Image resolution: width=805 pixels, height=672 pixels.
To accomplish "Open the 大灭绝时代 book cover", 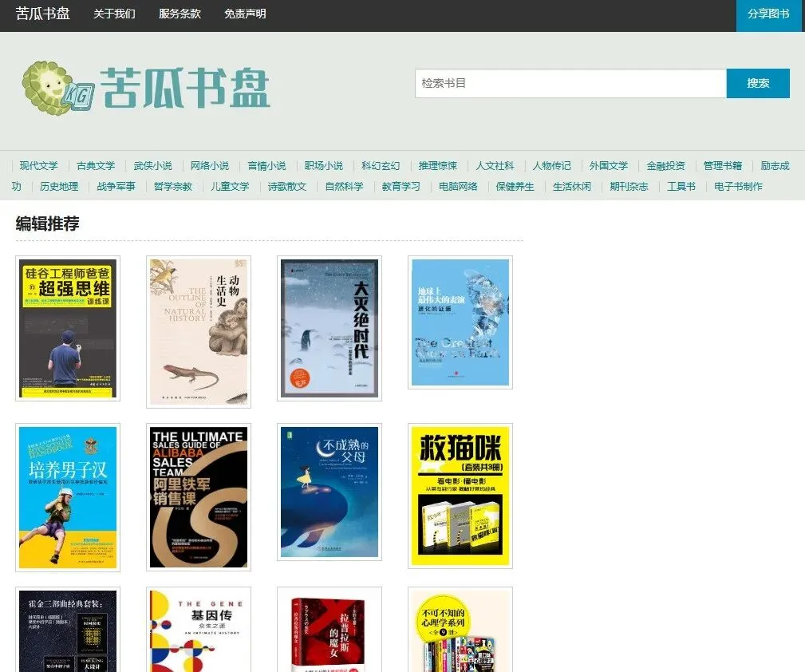I will coord(329,328).
